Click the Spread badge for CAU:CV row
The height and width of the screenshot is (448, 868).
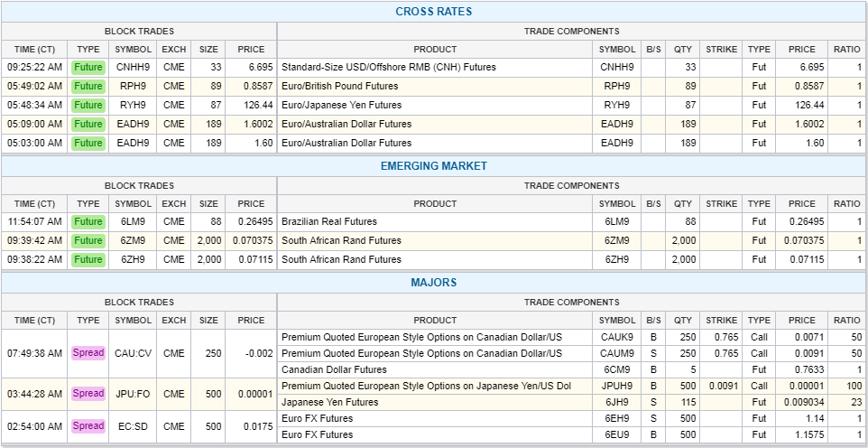tap(88, 353)
